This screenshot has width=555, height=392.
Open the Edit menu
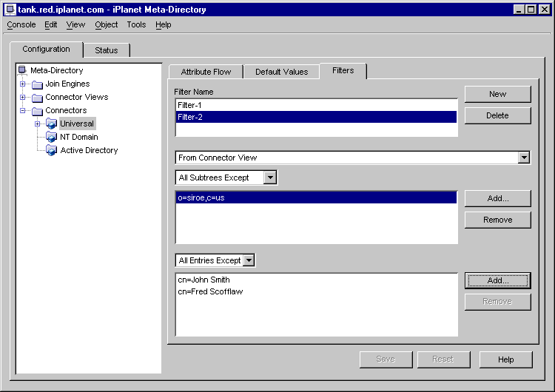coord(50,24)
